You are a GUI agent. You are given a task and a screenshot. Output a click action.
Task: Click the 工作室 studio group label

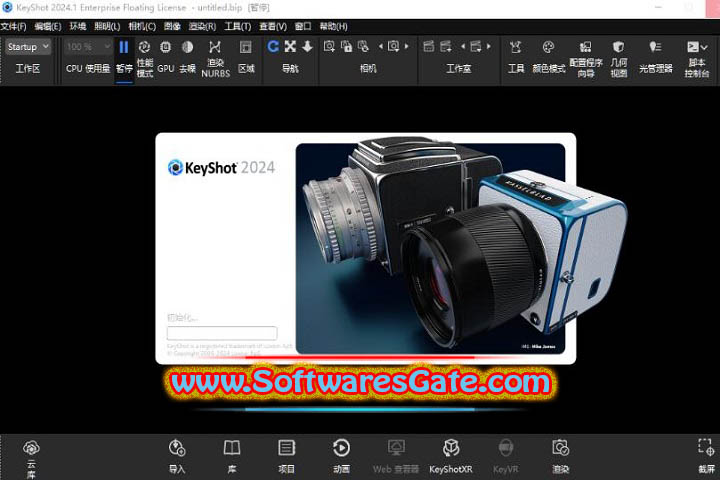(x=458, y=69)
